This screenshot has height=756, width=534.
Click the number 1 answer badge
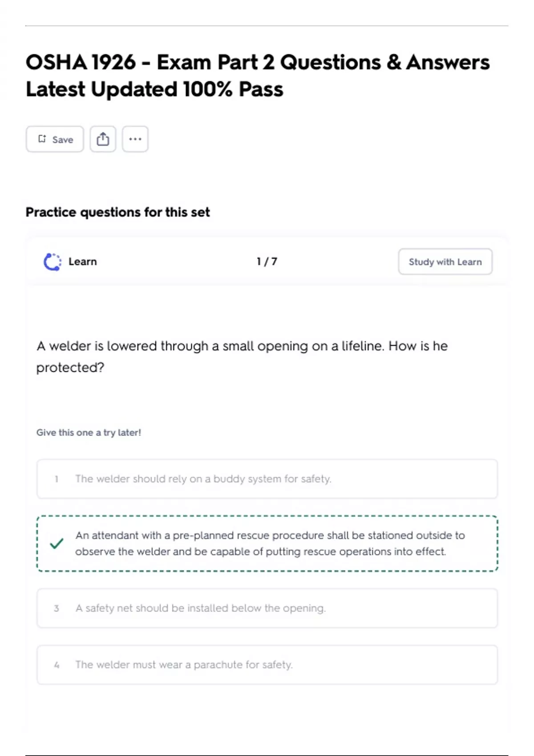(57, 479)
